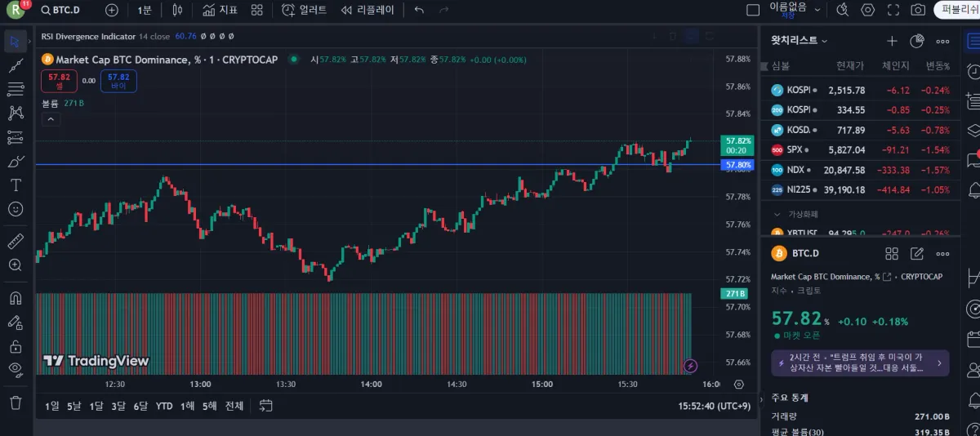Click the red 57.82 sell button
This screenshot has width=980, height=436.
click(59, 81)
